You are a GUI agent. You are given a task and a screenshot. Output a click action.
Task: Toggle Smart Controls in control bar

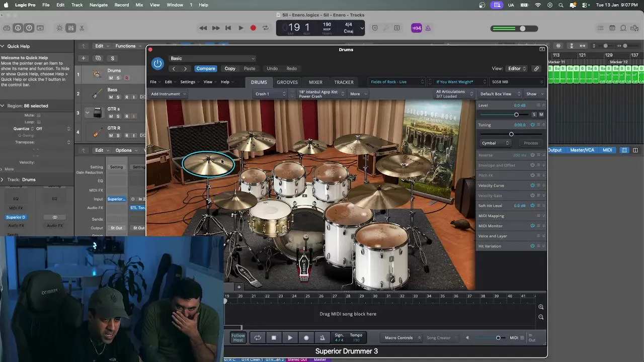pyautogui.click(x=60, y=28)
